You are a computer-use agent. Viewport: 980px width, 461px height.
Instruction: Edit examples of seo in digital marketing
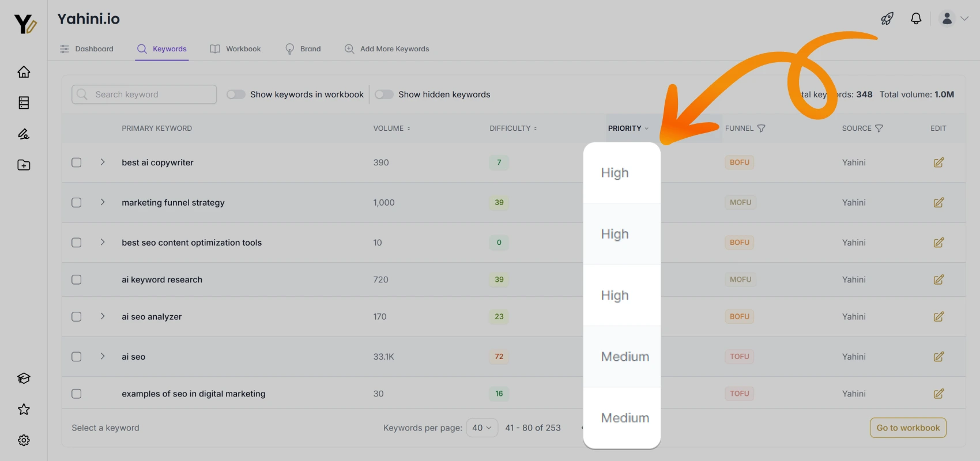click(x=938, y=394)
